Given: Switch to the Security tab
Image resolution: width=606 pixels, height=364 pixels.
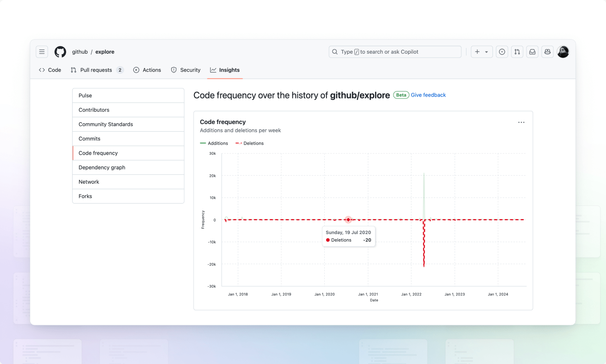Looking at the screenshot, I should pyautogui.click(x=186, y=70).
